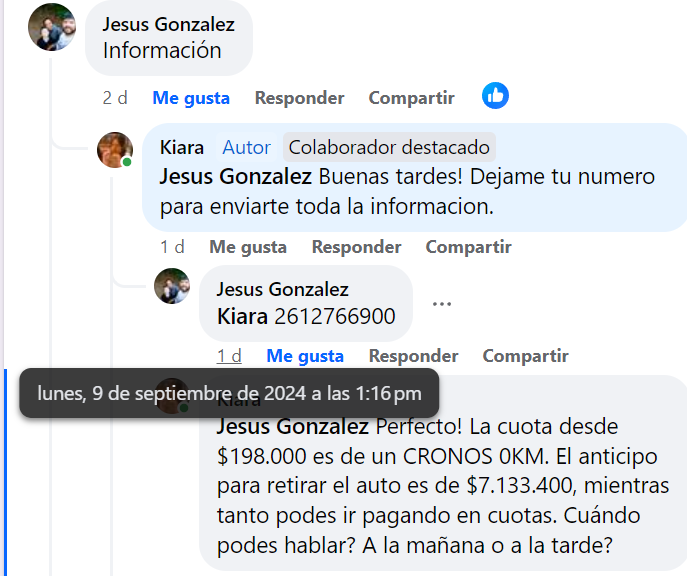Click the blue like reaction icon

pyautogui.click(x=495, y=96)
